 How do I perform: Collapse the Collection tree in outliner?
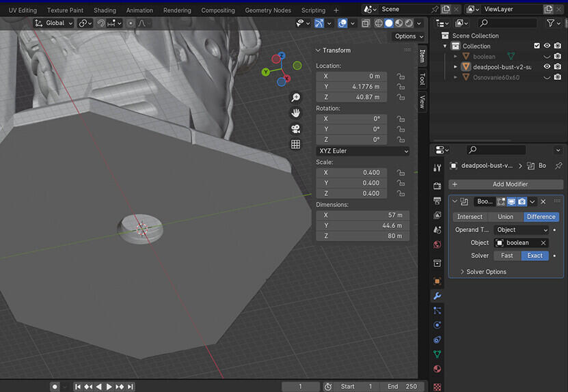445,46
